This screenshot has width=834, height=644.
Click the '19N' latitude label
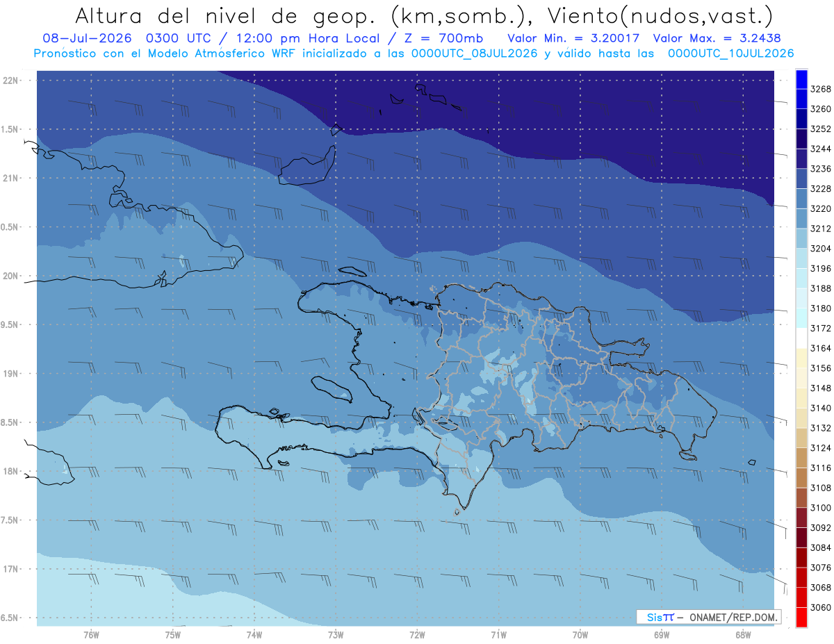click(x=12, y=374)
